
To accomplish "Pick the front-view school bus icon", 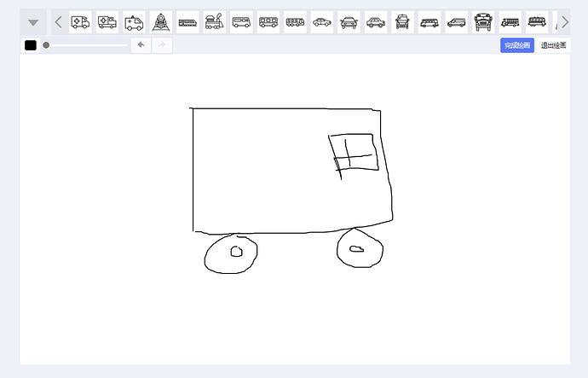I will [483, 22].
